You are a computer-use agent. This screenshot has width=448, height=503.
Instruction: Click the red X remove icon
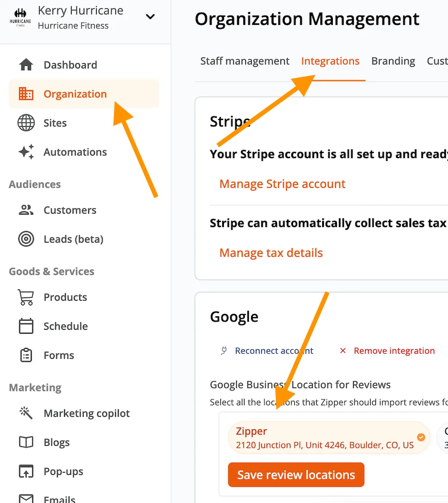click(x=343, y=351)
